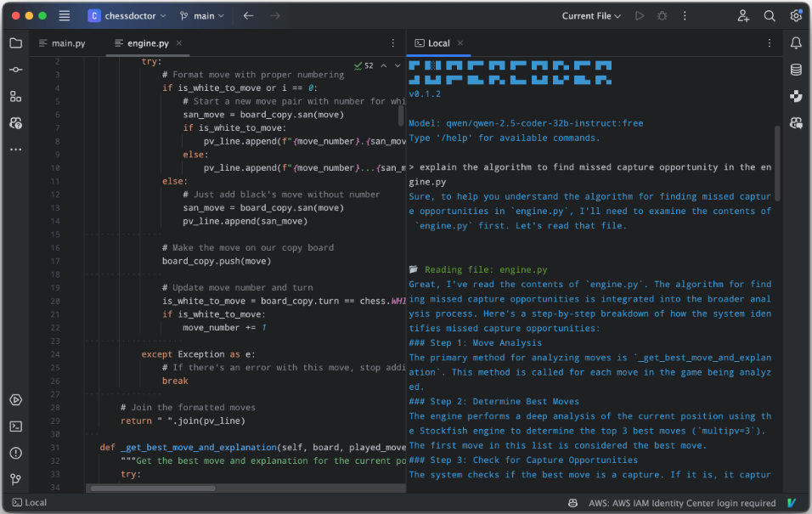Viewport: 812px width, 514px height.
Task: Open the Structure tool window icon
Action: pyautogui.click(x=16, y=96)
